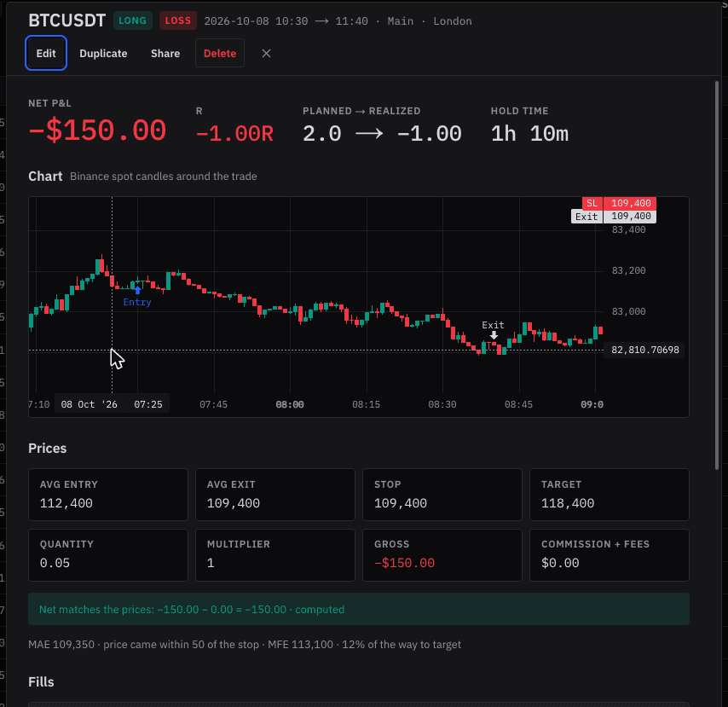The height and width of the screenshot is (707, 728).
Task: Click the vertical scrollbar of the panel
Action: tap(717, 276)
